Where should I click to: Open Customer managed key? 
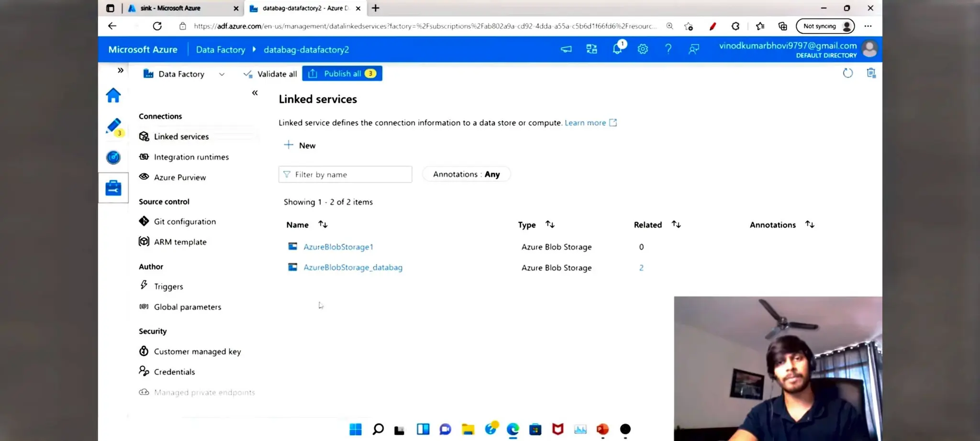click(x=197, y=352)
